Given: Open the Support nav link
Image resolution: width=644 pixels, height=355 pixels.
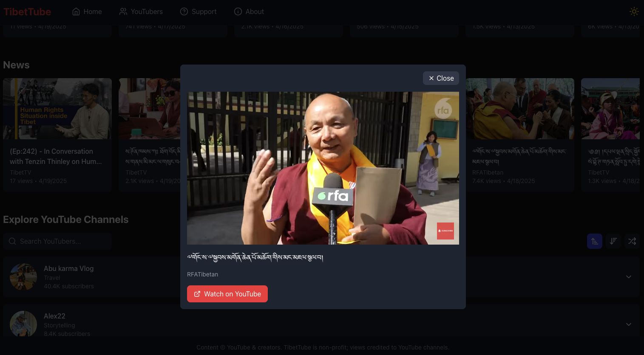Looking at the screenshot, I should coord(199,11).
